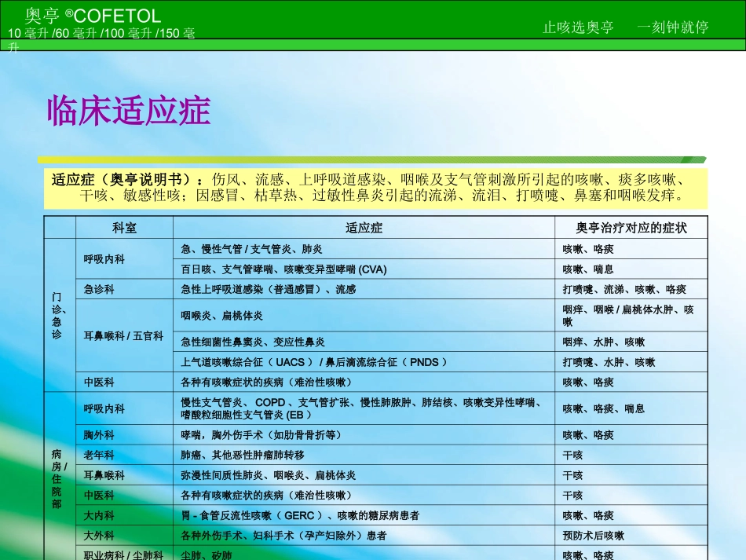Select the slogan 止咳选奥亭
Screen dimensions: 746x560
578,27
